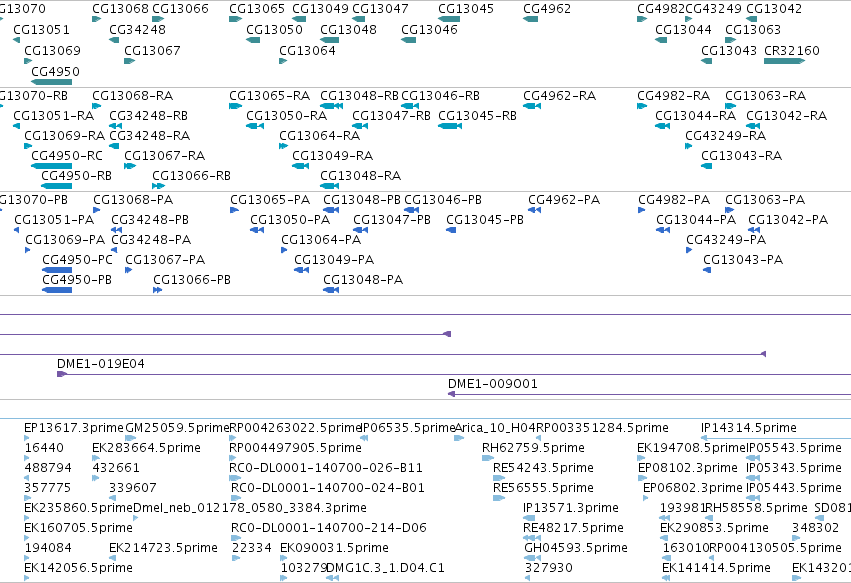Select the CG13043 gene label
This screenshot has width=851, height=583.
click(x=729, y=50)
